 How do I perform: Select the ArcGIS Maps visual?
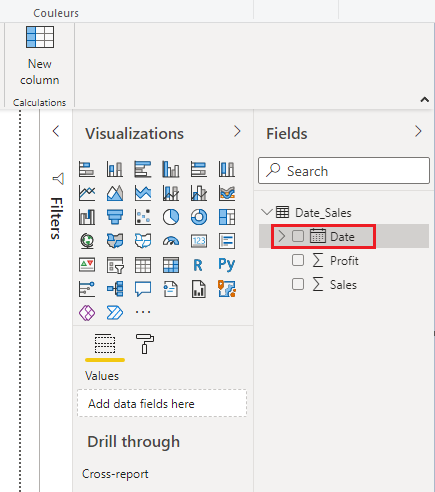[227, 289]
